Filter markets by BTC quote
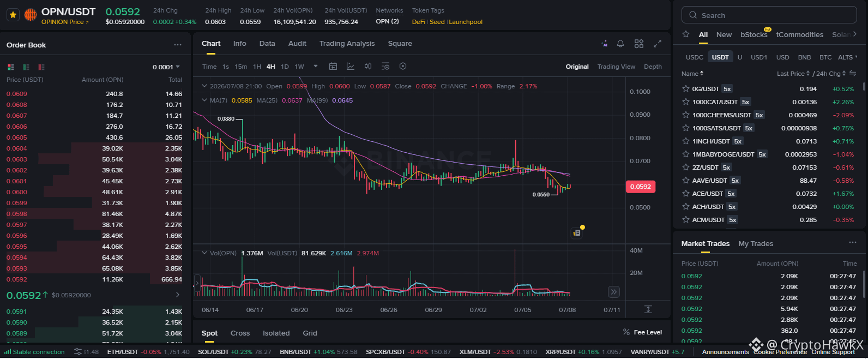Viewport: 868px width, 359px height. [x=825, y=57]
